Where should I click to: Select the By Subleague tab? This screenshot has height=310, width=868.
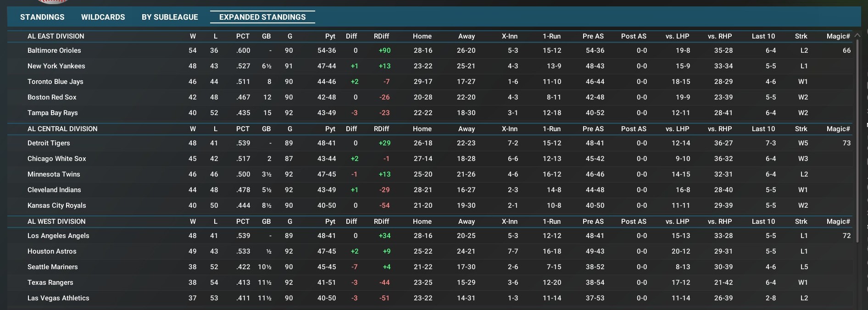(x=170, y=17)
